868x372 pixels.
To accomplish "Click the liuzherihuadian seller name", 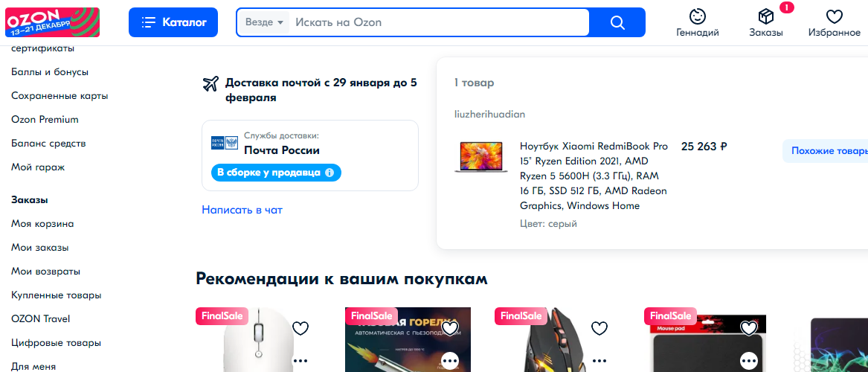I will click(489, 115).
